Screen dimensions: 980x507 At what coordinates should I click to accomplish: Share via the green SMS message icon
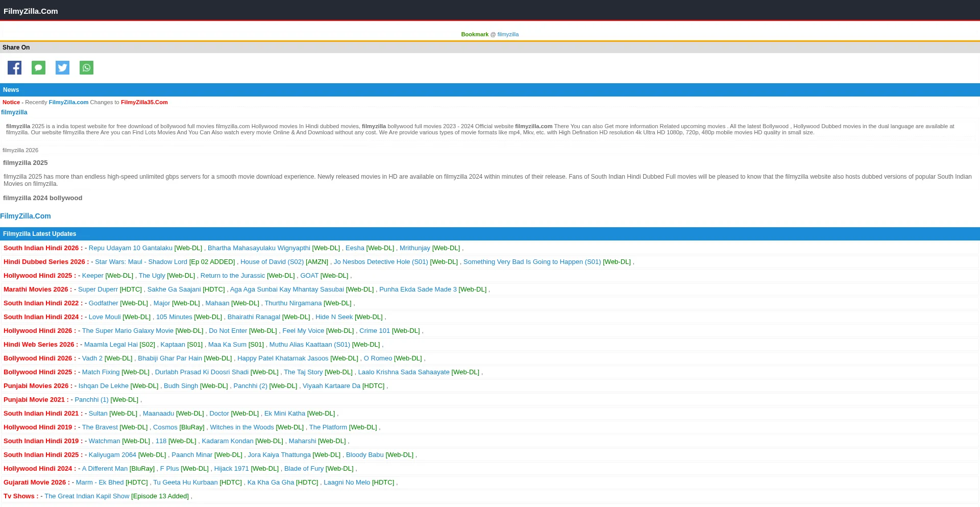(x=38, y=68)
